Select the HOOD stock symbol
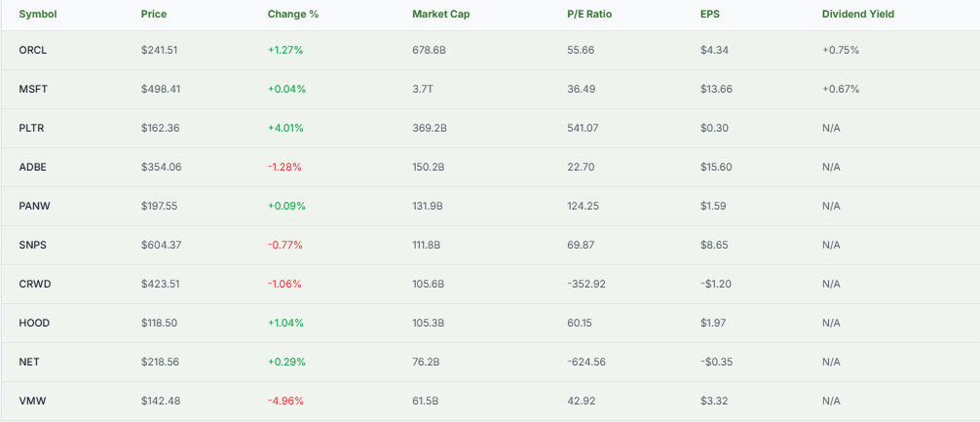This screenshot has width=980, height=422. [x=34, y=323]
